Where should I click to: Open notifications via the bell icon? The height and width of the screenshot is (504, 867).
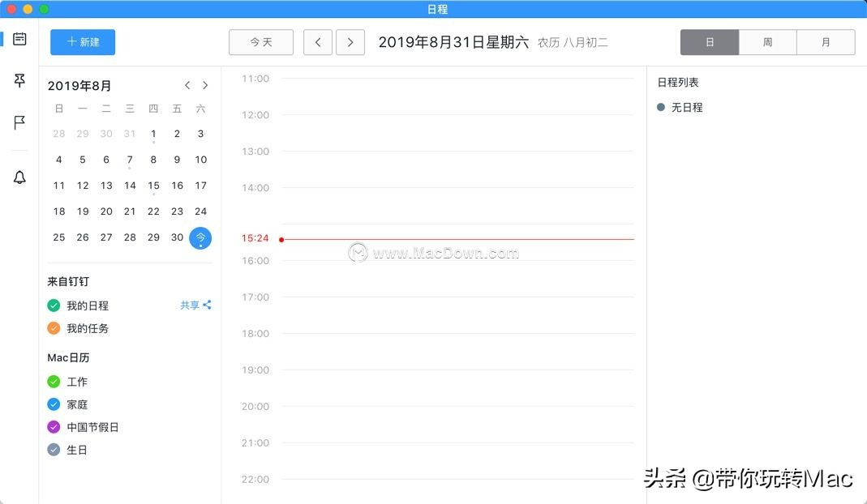click(x=19, y=177)
